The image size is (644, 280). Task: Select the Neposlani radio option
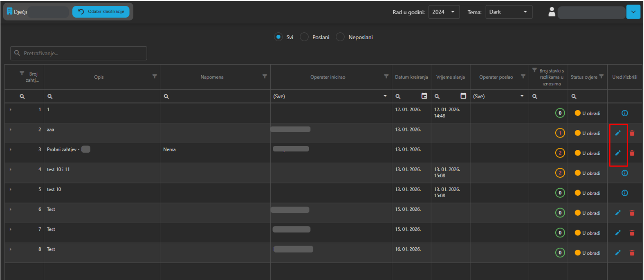(x=340, y=37)
